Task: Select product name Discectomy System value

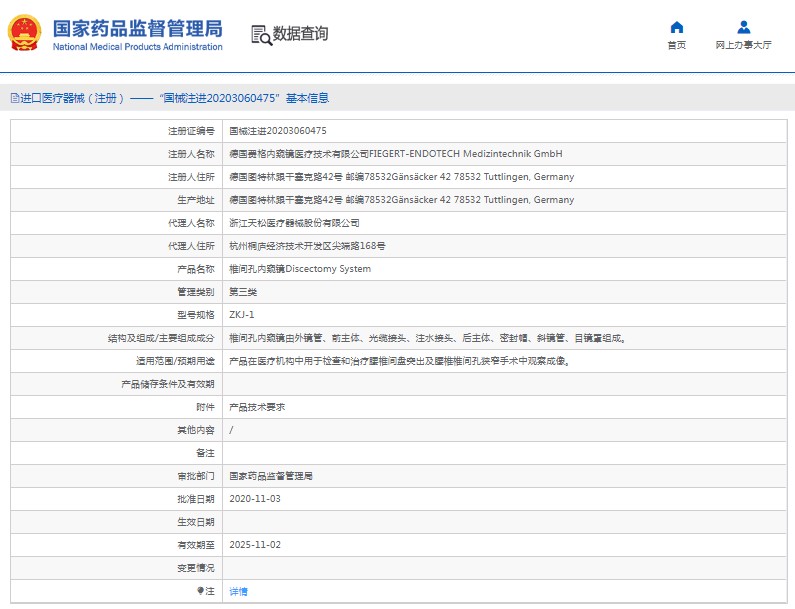Action: [300, 269]
